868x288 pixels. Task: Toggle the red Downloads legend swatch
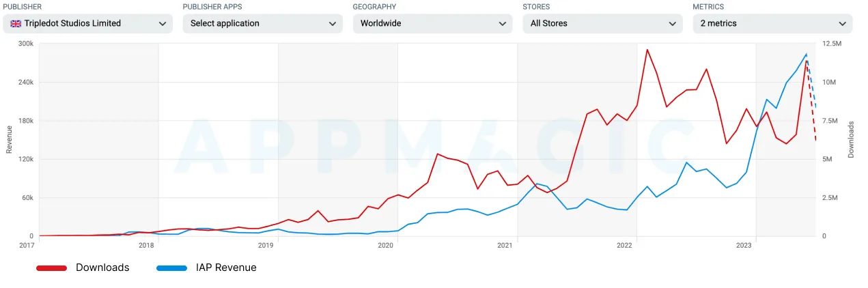coord(51,268)
